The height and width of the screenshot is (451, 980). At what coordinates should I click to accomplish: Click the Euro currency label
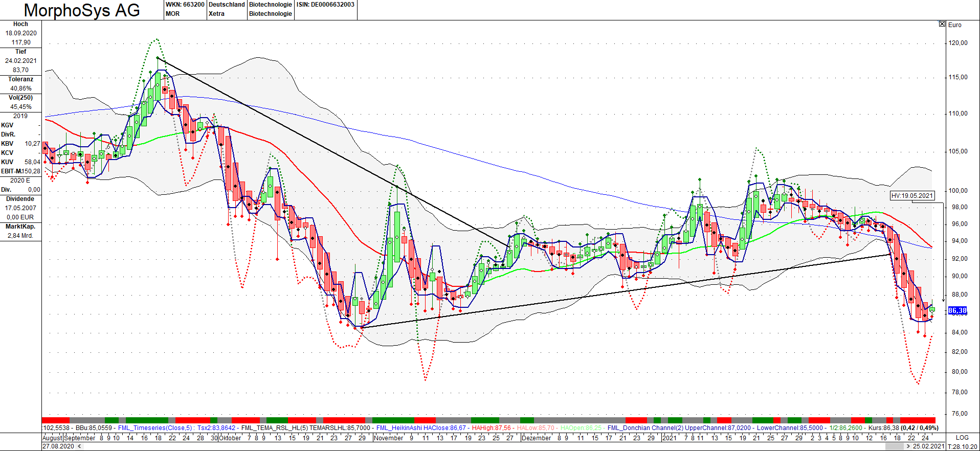click(x=955, y=25)
